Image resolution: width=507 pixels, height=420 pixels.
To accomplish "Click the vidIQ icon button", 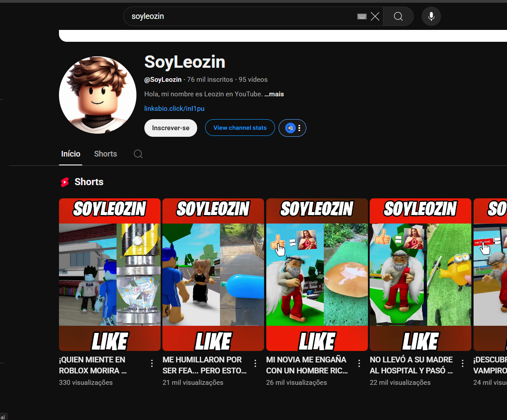I will 290,128.
